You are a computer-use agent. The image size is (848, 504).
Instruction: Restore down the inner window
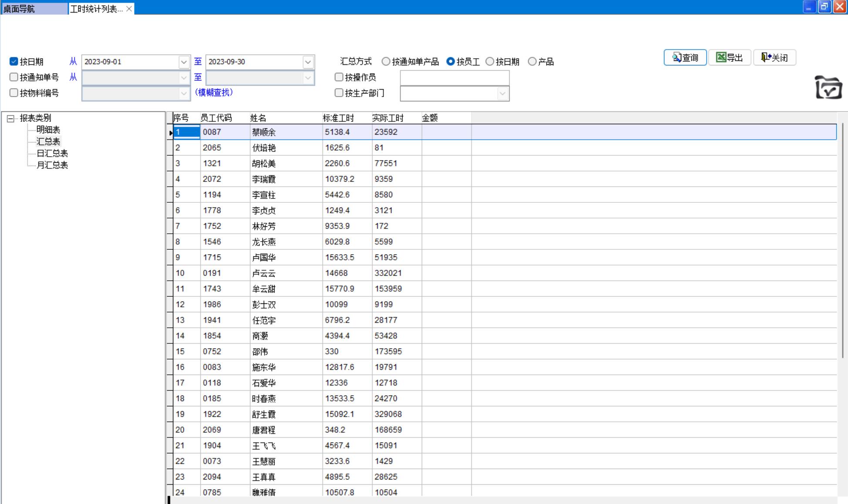pyautogui.click(x=824, y=7)
